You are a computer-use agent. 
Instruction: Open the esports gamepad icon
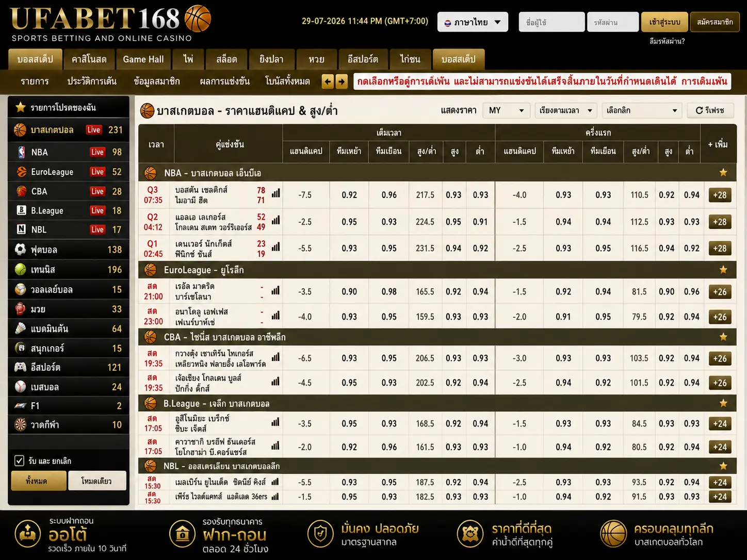(20, 367)
